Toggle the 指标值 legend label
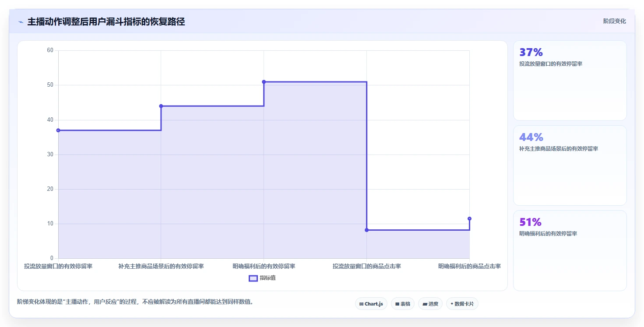 (x=267, y=278)
